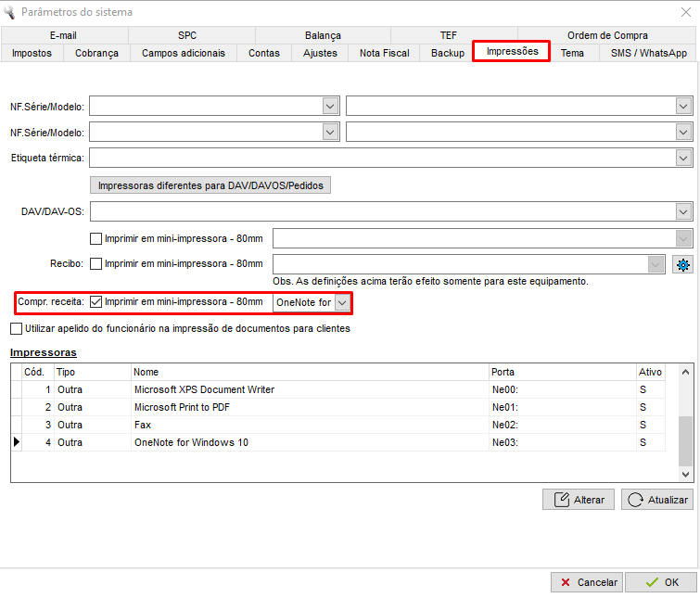This screenshot has width=700, height=598.
Task: Open the OneNote printer dropdown for Compr. receita
Action: pos(342,303)
